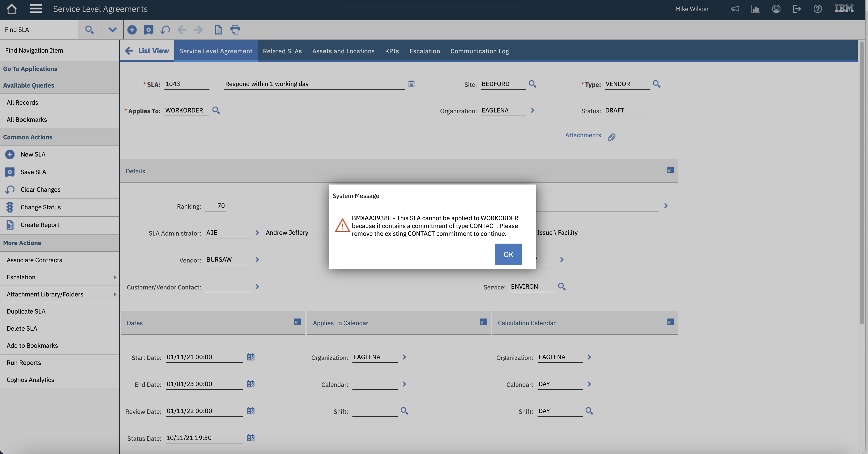Click the Attachments paperclip icon

pyautogui.click(x=612, y=137)
